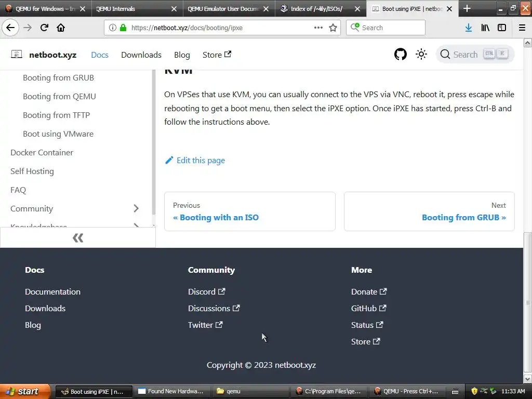Open footer Downloads link
The image size is (532, 399).
[45, 308]
